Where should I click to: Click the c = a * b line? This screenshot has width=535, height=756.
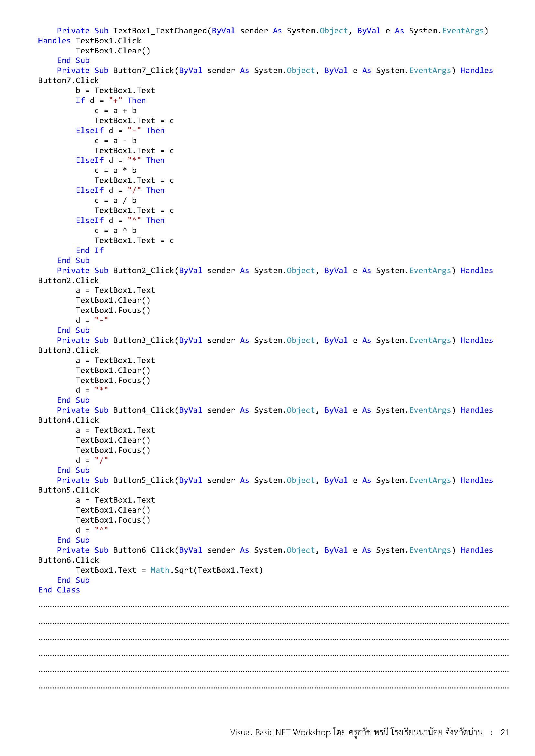pyautogui.click(x=115, y=171)
